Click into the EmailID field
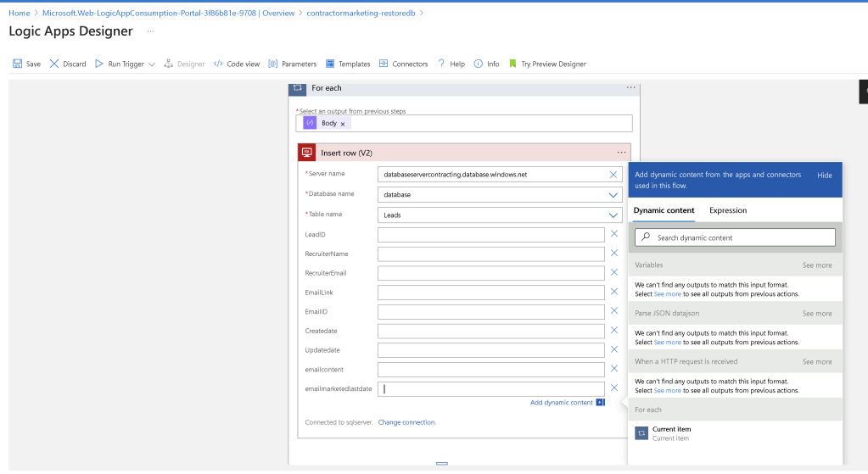The image size is (868, 474). pos(491,312)
